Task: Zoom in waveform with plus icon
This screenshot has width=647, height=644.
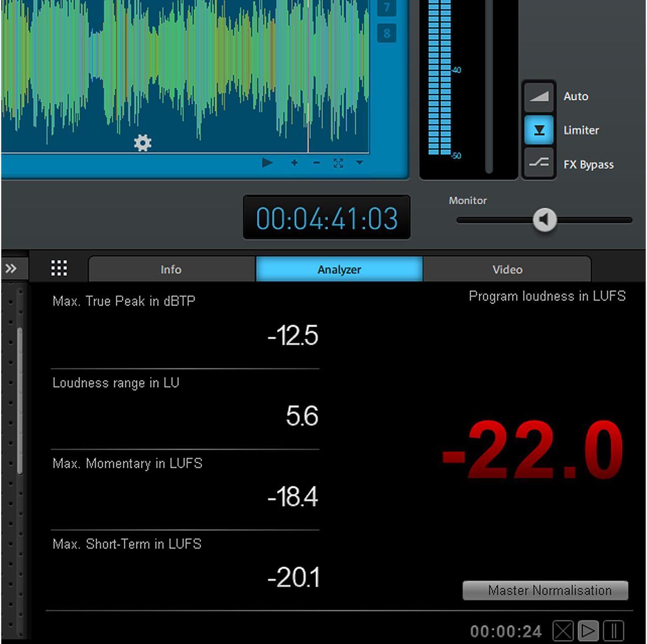Action: point(294,163)
